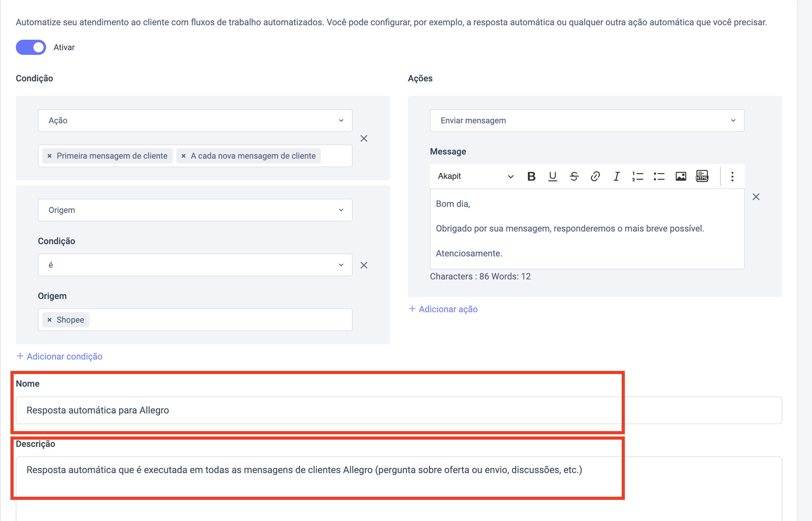This screenshot has width=812, height=521.
Task: Open HTML source editing mode
Action: click(x=702, y=176)
